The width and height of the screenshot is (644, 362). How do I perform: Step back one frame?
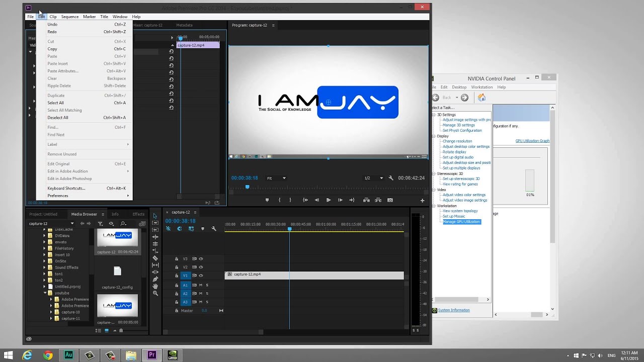[316, 200]
